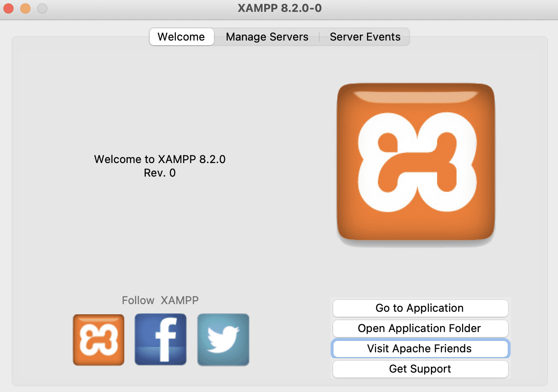Click the grey zoom window button

tap(41, 8)
